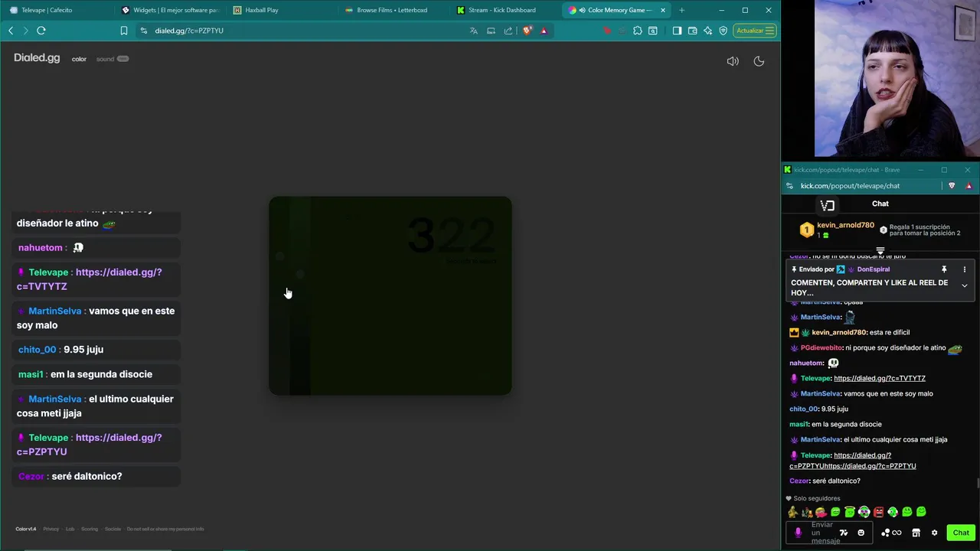This screenshot has height=551, width=980.
Task: Close the Color Memory Game tab
Action: (x=663, y=10)
